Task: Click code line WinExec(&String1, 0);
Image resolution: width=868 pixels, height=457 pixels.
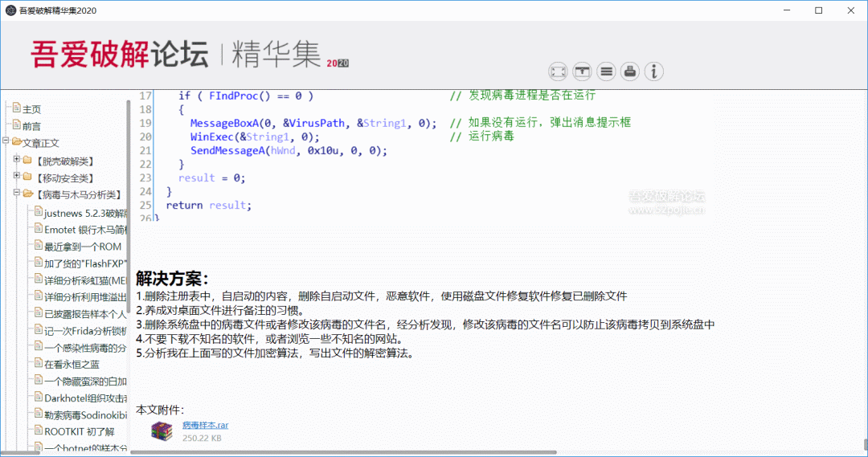Action: coord(255,137)
